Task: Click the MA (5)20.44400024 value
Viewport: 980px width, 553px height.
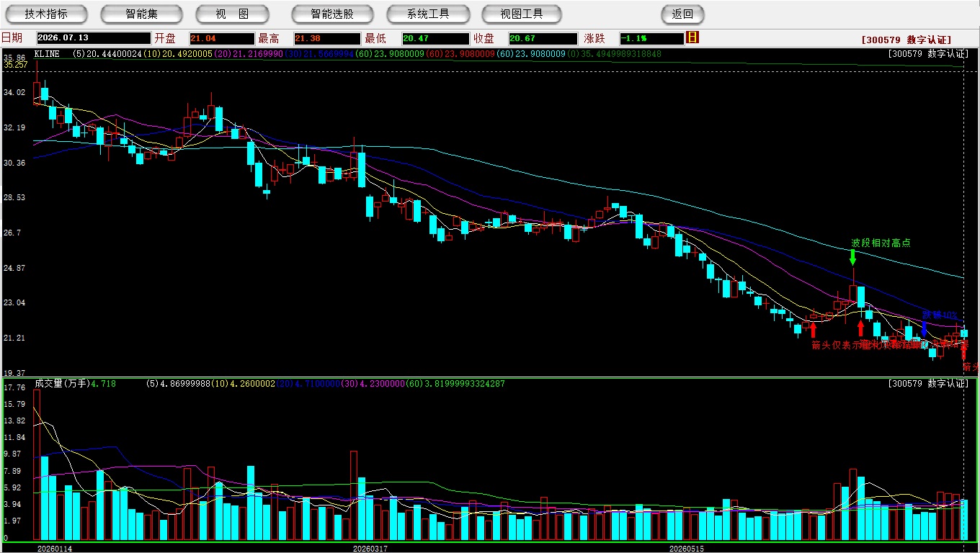Action: (x=108, y=54)
